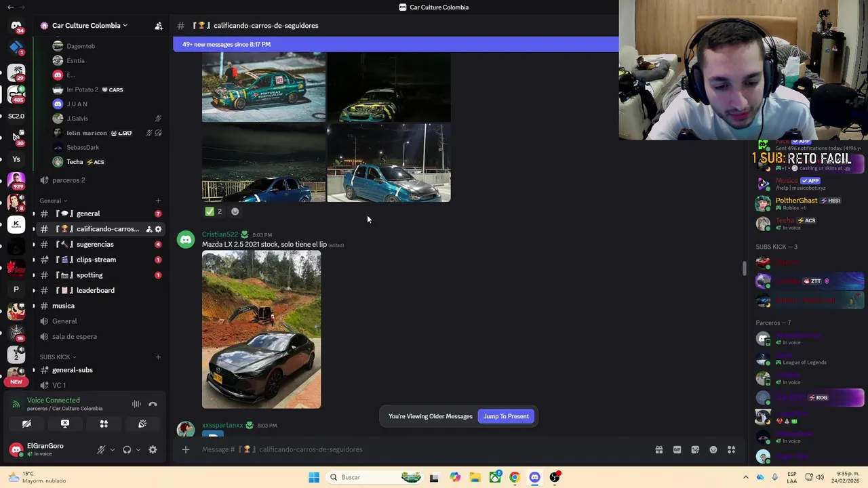The width and height of the screenshot is (868, 488).
Task: Start screen share from voice panel
Action: pos(65,424)
